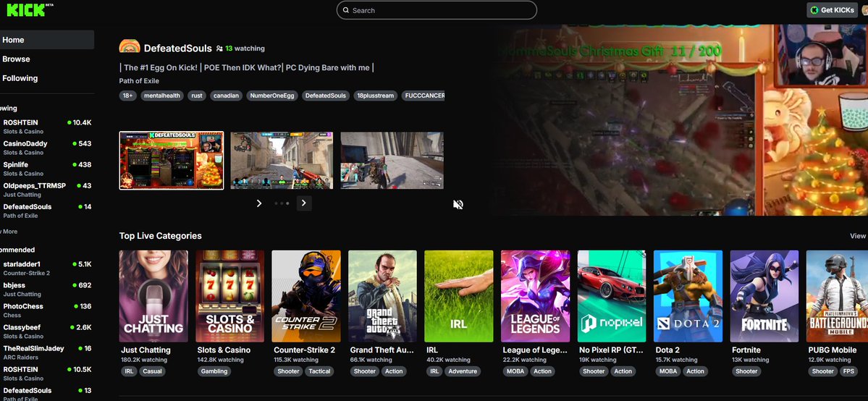Click the Get KICKs button

pyautogui.click(x=832, y=10)
